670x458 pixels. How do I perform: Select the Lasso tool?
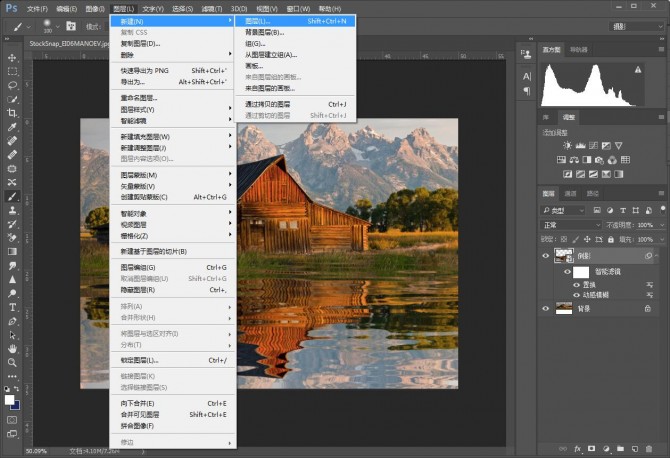[13, 85]
